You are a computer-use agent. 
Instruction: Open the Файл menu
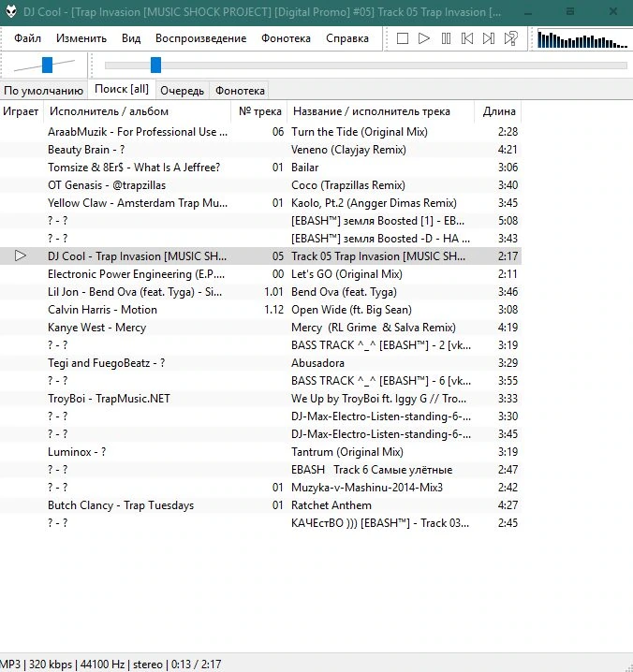tap(27, 38)
